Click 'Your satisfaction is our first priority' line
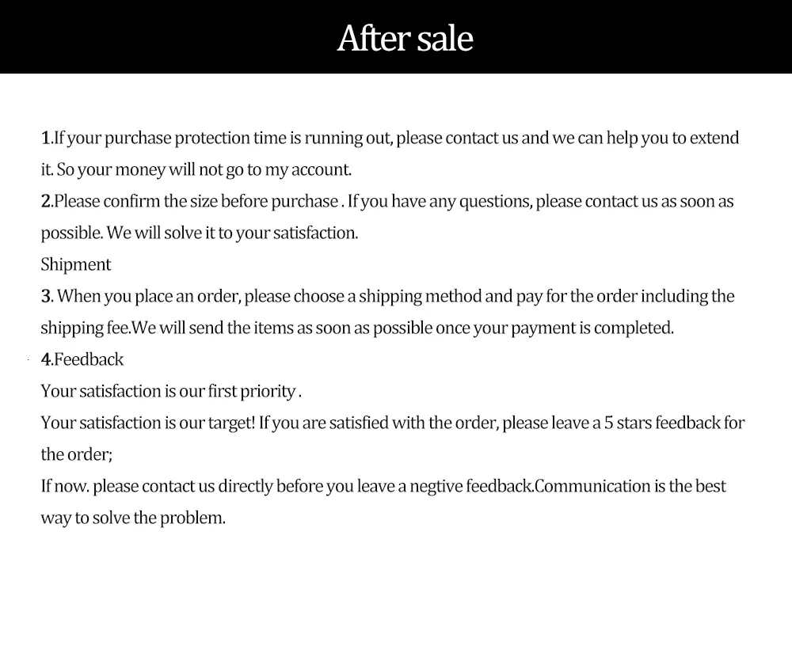Screen dimensions: 792x672 171,391
